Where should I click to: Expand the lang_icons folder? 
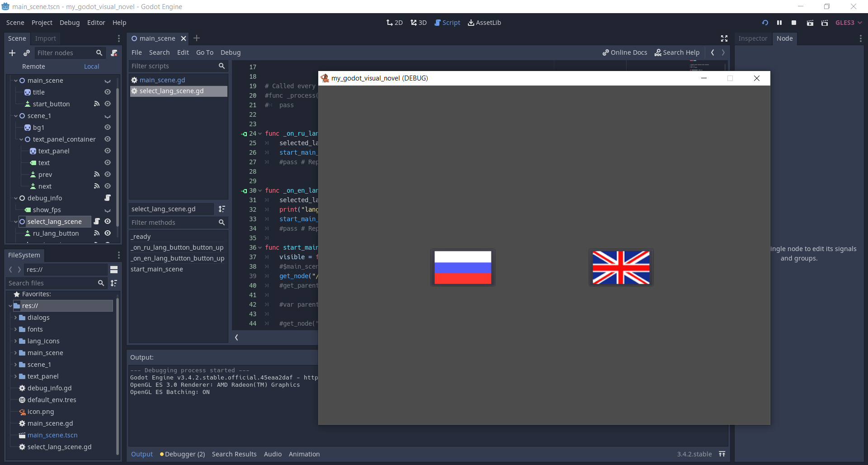(x=15, y=341)
